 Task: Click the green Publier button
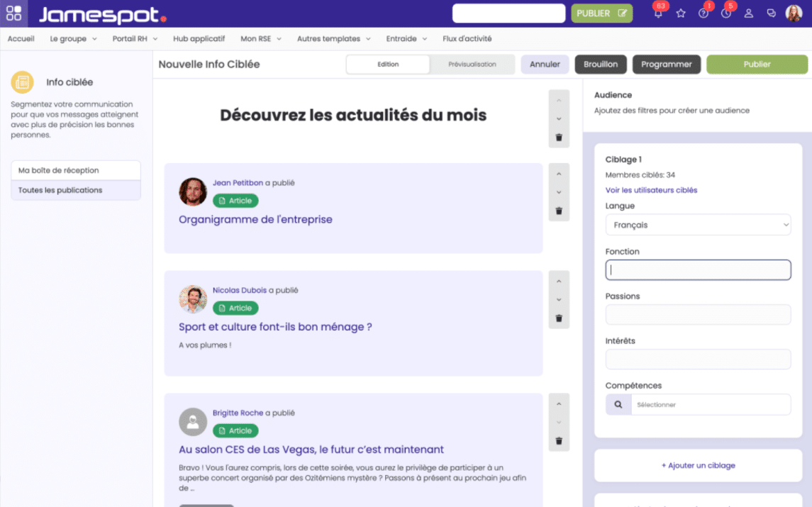(757, 65)
